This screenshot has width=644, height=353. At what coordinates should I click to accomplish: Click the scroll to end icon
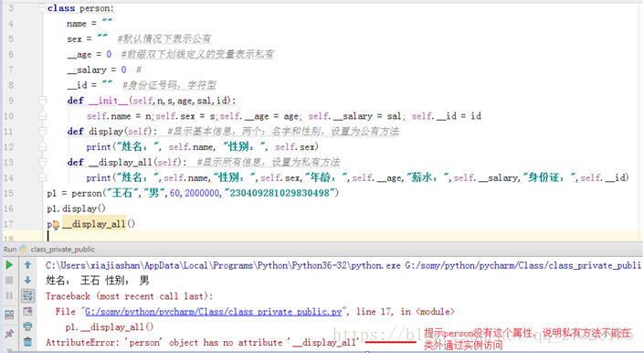[27, 311]
